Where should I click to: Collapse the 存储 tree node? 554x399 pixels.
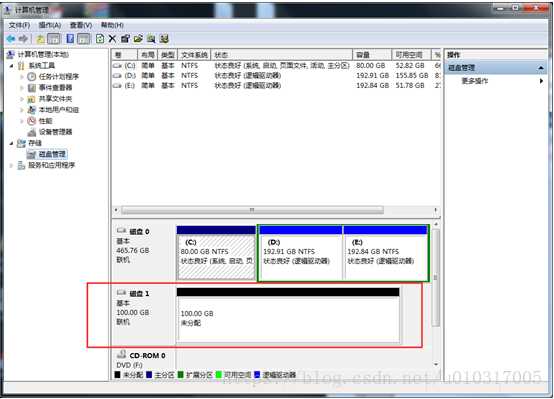(x=12, y=143)
